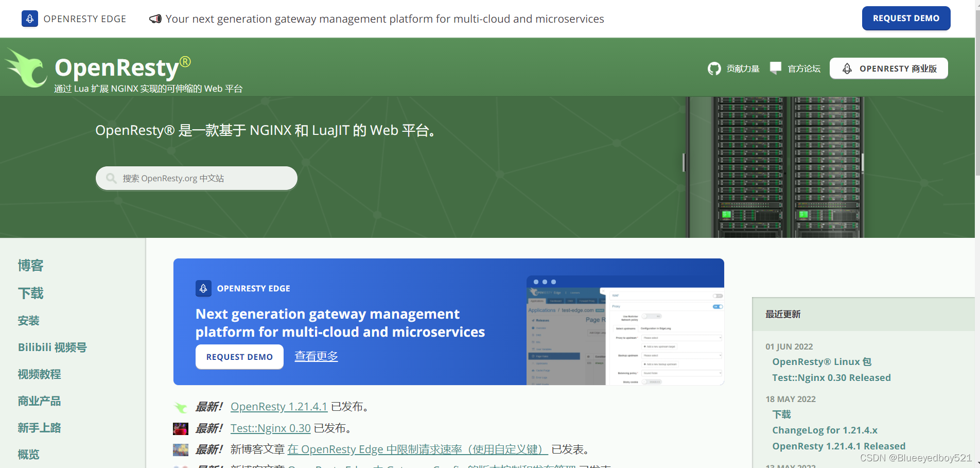
Task: Select 下载 in the sidebar
Action: click(30, 293)
